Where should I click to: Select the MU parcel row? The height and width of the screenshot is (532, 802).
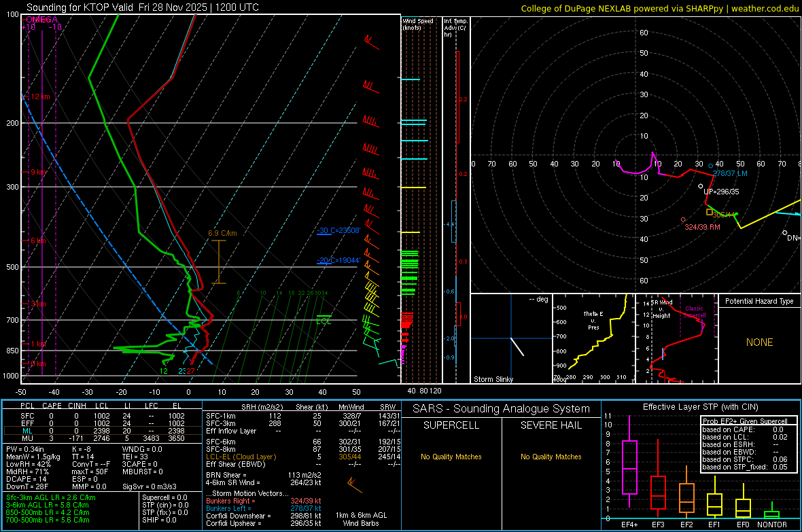point(103,438)
